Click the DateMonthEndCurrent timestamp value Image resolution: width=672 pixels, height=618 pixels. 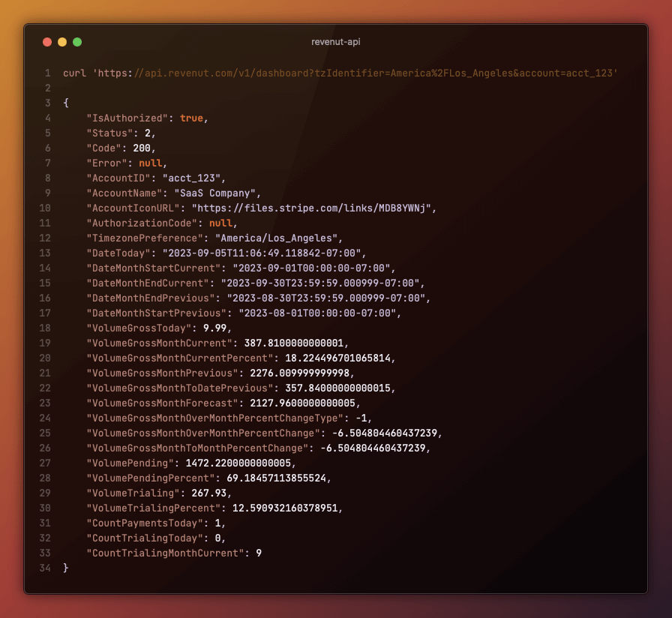click(320, 283)
